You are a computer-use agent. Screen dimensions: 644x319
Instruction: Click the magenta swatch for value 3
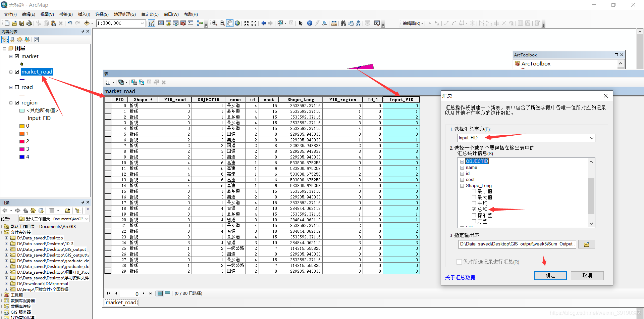[22, 149]
